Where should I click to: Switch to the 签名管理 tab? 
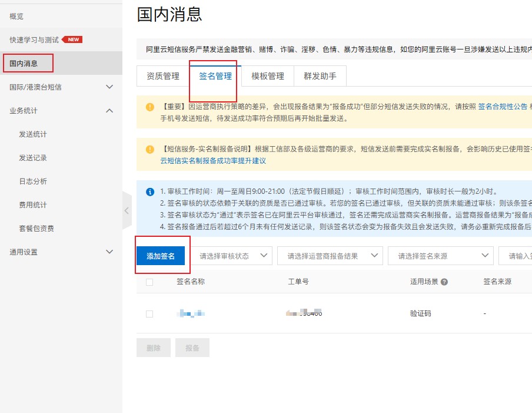click(x=215, y=76)
